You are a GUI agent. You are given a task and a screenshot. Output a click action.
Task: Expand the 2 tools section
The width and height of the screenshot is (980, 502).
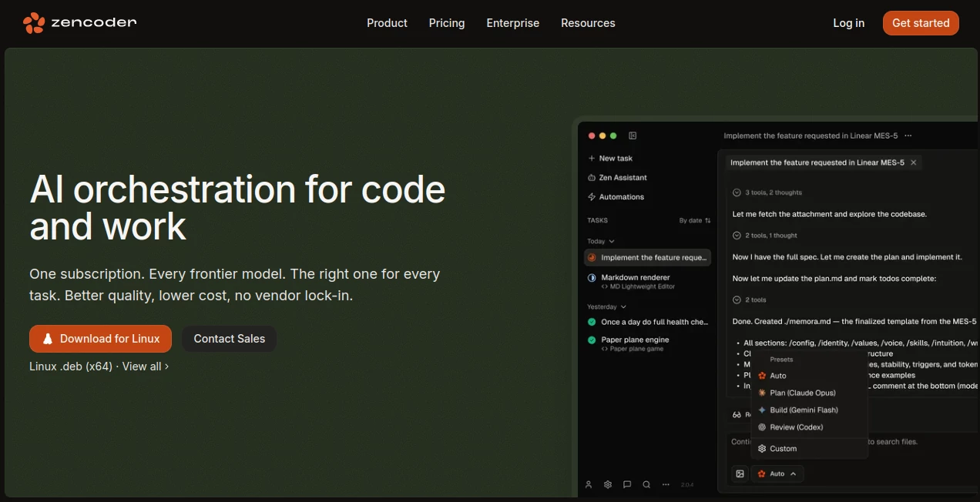(749, 300)
